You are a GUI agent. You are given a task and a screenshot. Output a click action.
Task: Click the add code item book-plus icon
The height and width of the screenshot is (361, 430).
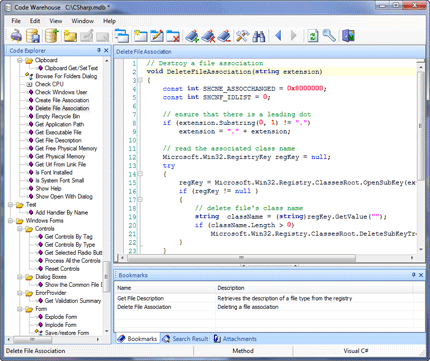(192, 36)
